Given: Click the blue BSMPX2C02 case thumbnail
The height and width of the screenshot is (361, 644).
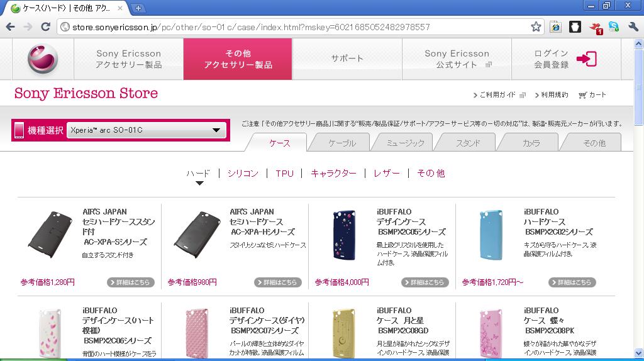Looking at the screenshot, I should [491, 235].
